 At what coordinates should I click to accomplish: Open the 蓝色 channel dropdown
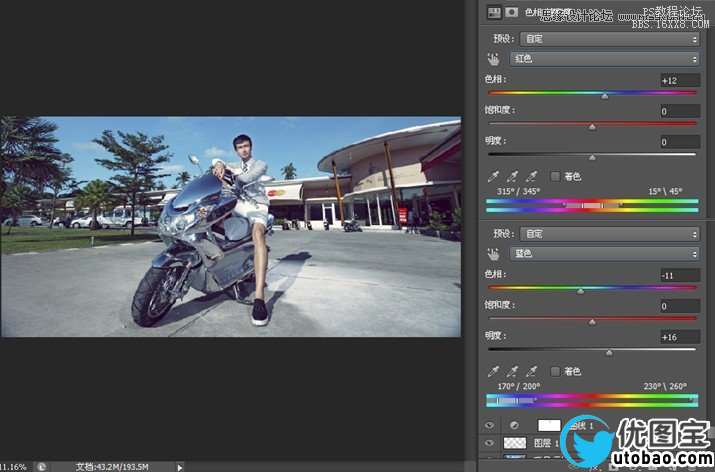(604, 254)
